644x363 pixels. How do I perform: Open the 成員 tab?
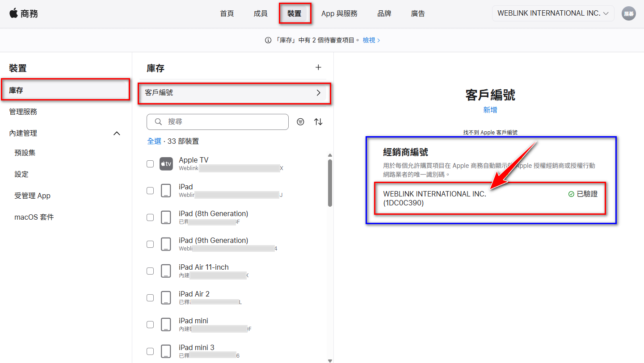coord(261,13)
